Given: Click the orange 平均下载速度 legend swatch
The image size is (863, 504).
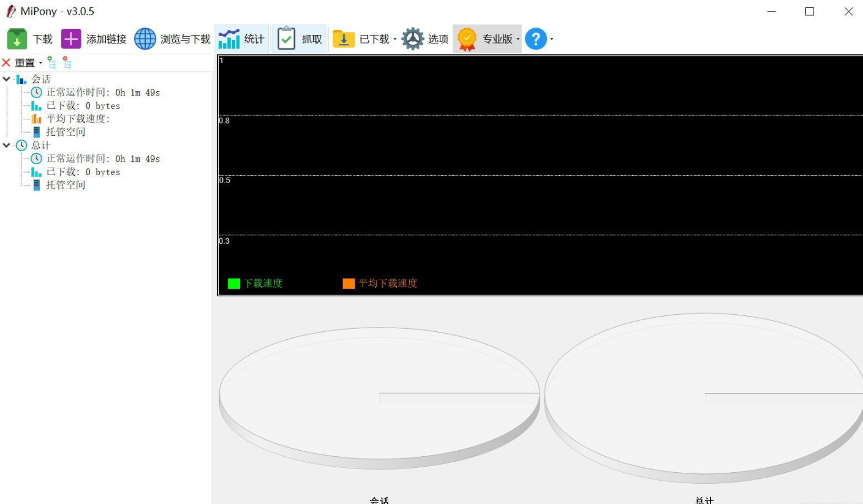Looking at the screenshot, I should (349, 284).
